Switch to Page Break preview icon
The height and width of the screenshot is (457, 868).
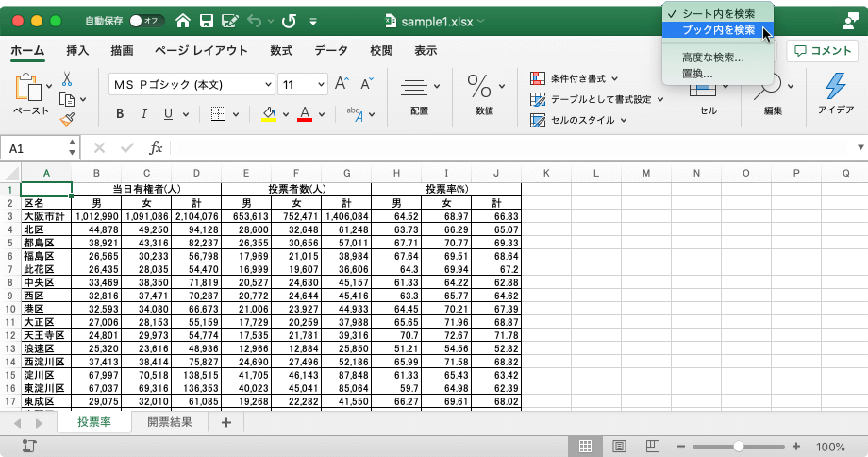653,446
